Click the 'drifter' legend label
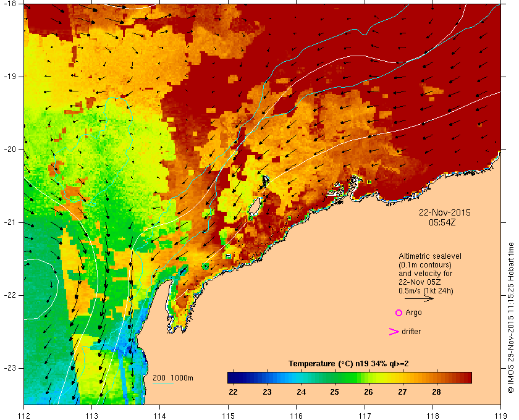The height and width of the screenshot is (420, 519). click(x=411, y=332)
